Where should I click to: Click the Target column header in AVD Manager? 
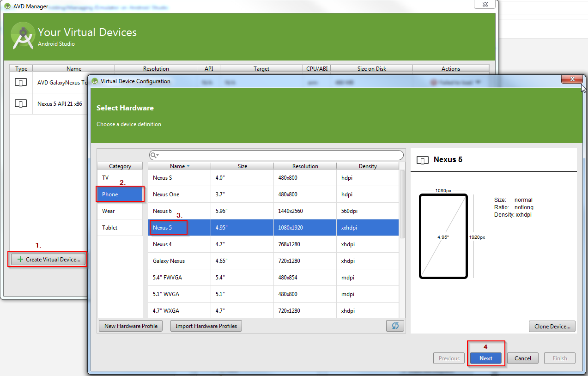tap(261, 69)
